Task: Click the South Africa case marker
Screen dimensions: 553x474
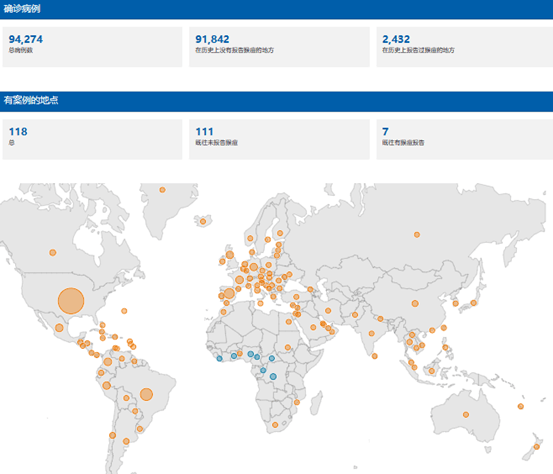Action: (275, 425)
